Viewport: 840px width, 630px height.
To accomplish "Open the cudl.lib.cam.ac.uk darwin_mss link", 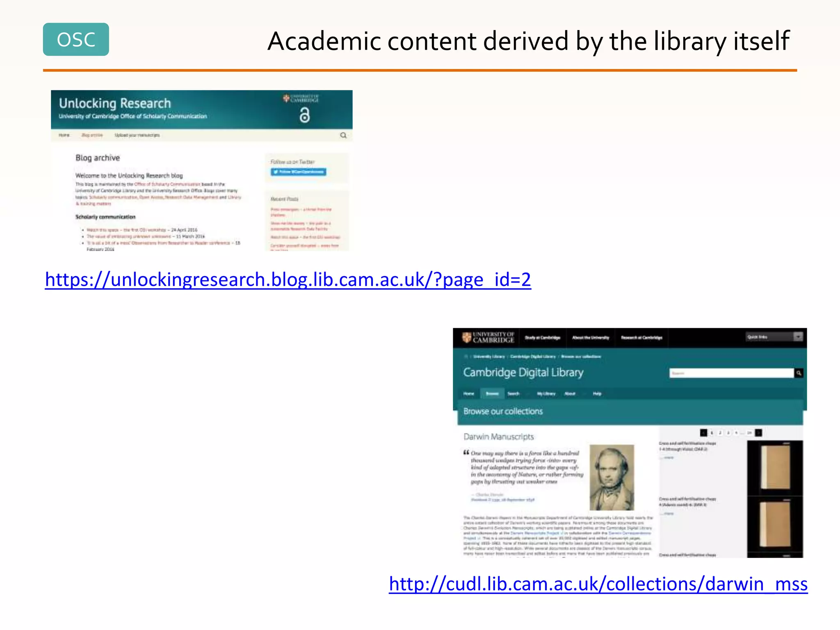I will point(598,584).
